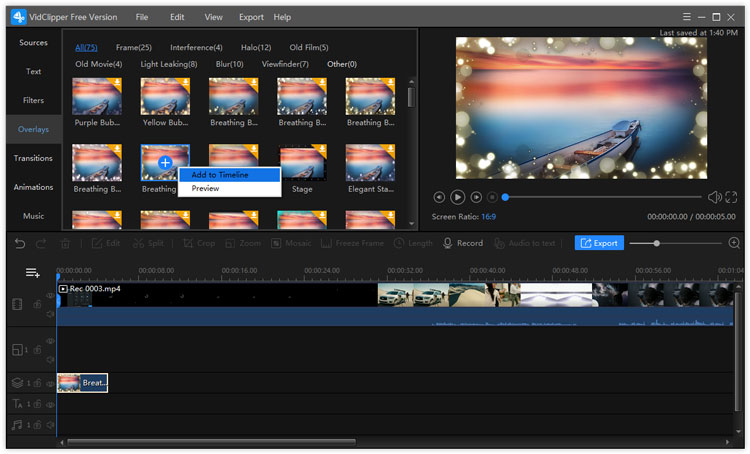The height and width of the screenshot is (454, 750).
Task: Switch to the Filters sidebar tab
Action: [33, 100]
